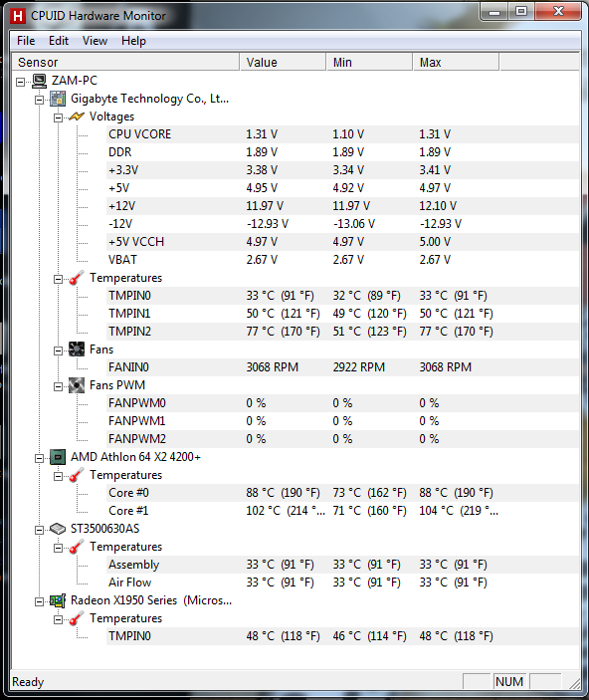The image size is (589, 700).
Task: Select the Core #1 row
Action: [342, 511]
